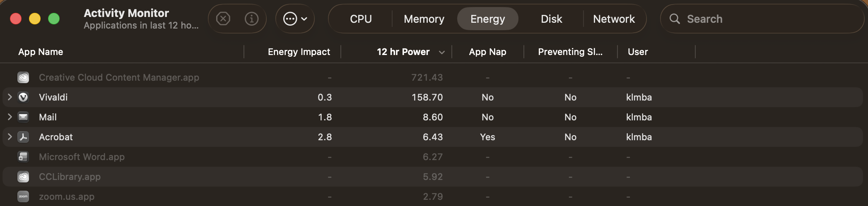Screen dimensions: 868x206
Task: Sort by the Energy Impact column
Action: click(299, 52)
